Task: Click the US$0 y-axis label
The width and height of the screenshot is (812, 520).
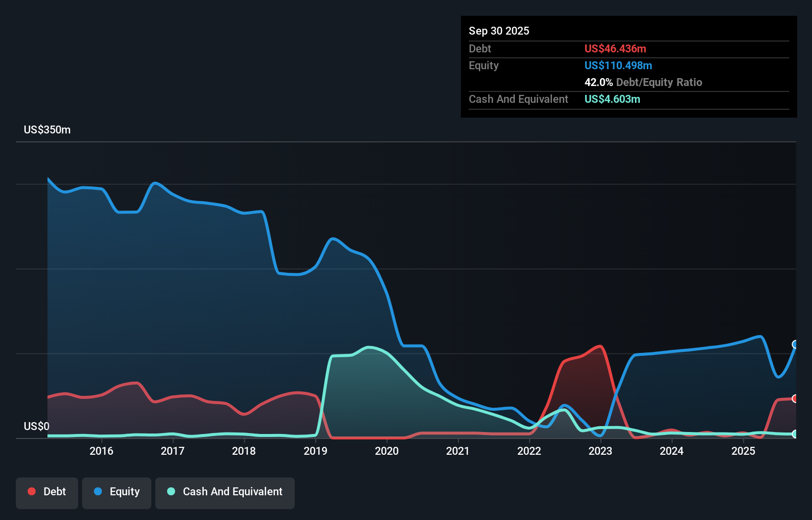Action: [37, 426]
